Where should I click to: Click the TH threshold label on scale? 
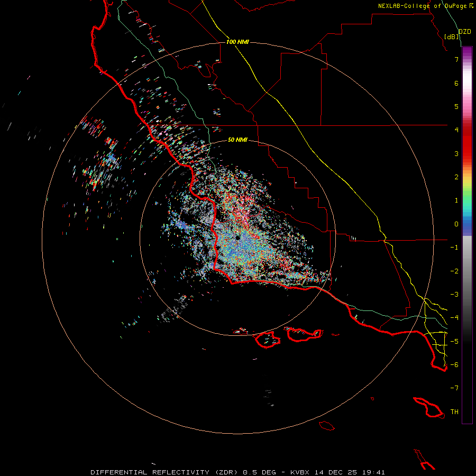[454, 412]
